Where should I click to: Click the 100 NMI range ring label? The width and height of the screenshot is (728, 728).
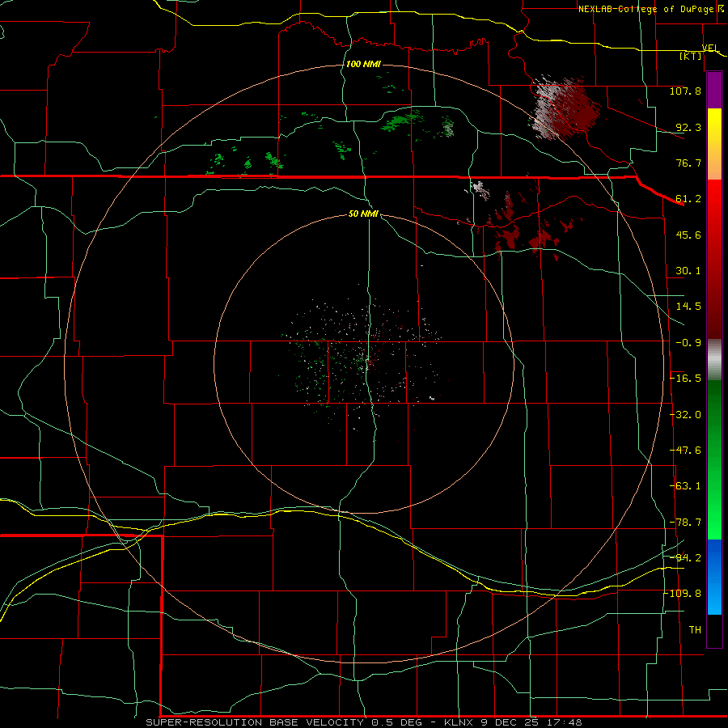click(363, 64)
